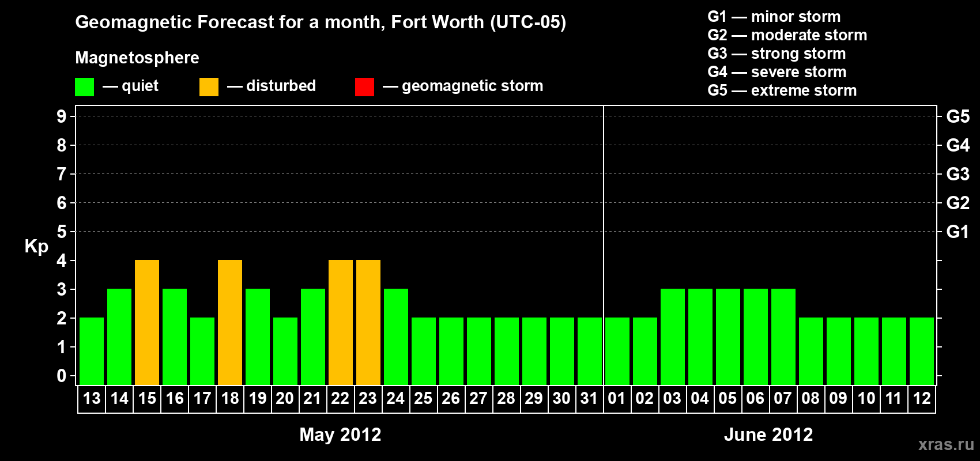Click the green bar for June 07
Image resolution: width=980 pixels, height=461 pixels.
(x=783, y=337)
